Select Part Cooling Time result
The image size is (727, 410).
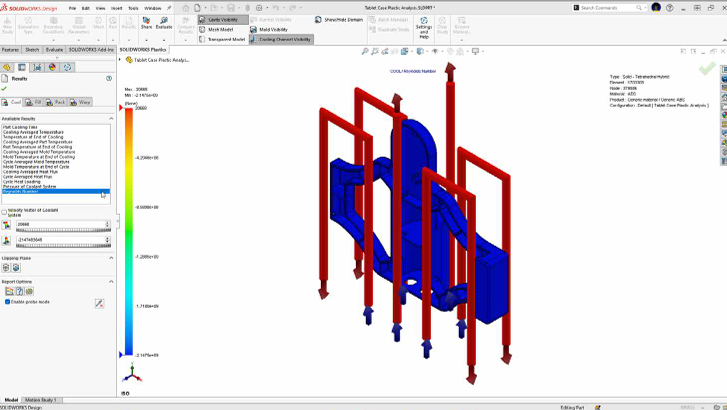click(20, 127)
